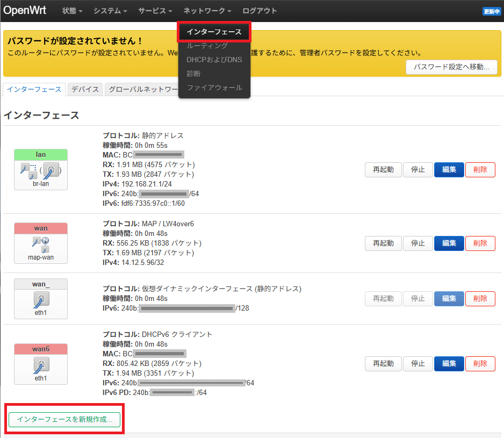
Task: Click the パスワード設定へ移動 button
Action: 451,67
